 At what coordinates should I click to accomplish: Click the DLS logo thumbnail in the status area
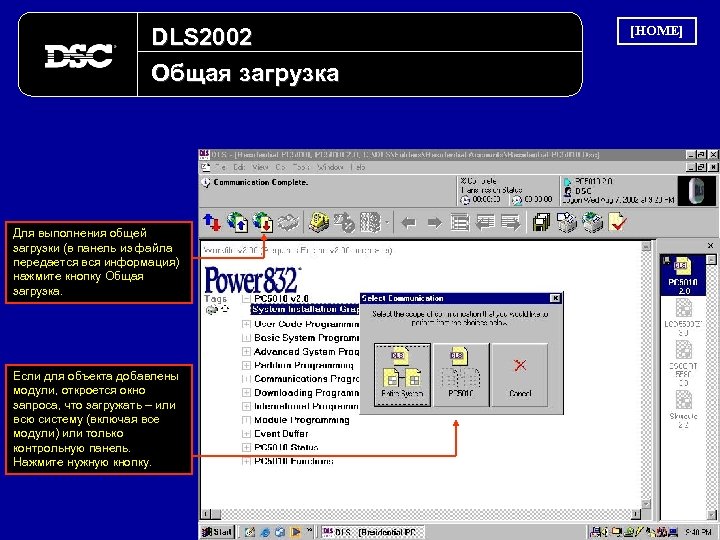pyautogui.click(x=696, y=191)
